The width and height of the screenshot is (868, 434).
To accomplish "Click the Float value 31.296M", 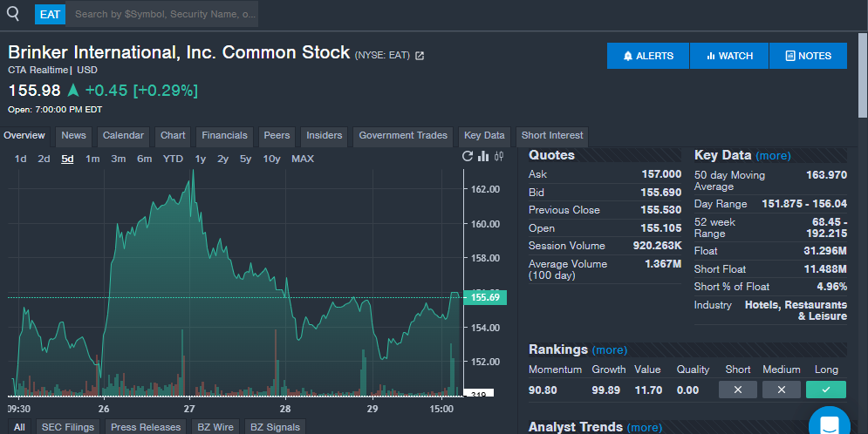I will point(825,250).
